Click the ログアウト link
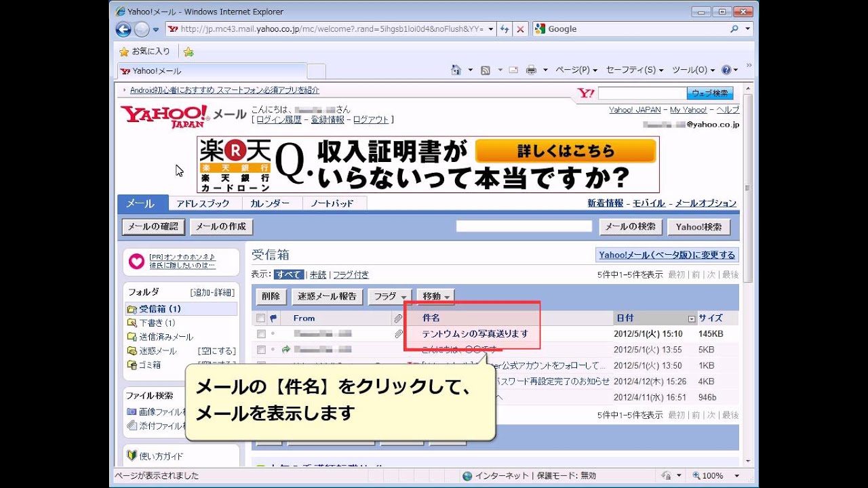Image resolution: width=868 pixels, height=488 pixels. [x=371, y=120]
